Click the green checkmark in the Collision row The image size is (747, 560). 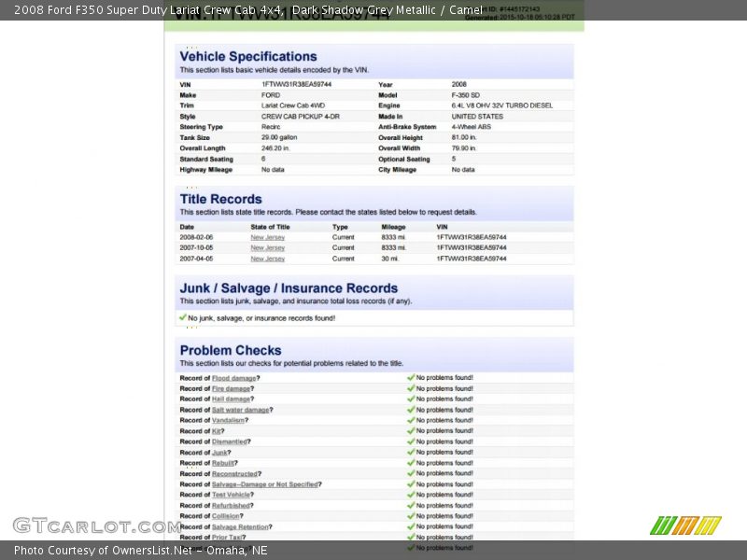point(411,516)
